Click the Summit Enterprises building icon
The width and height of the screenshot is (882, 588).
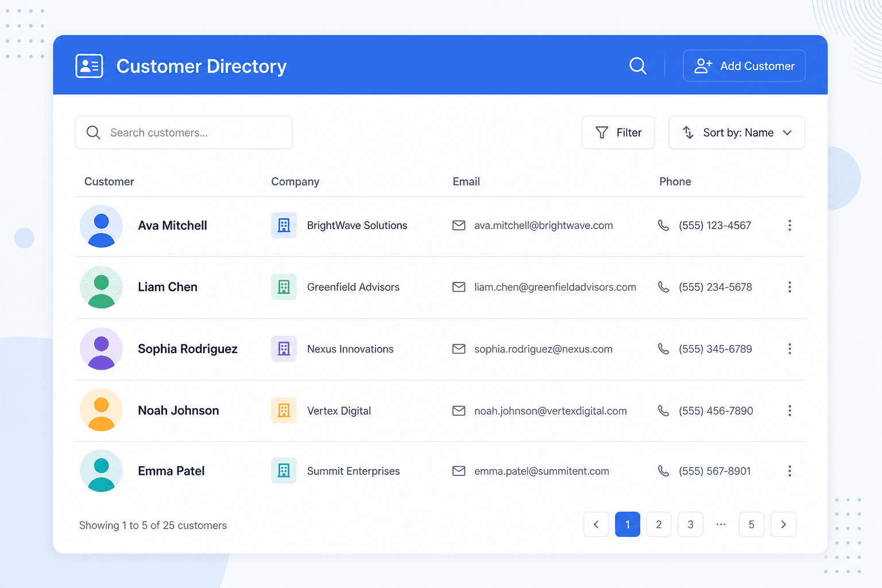[284, 471]
